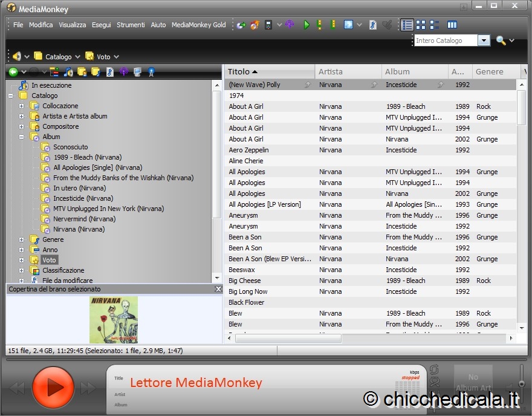Sort by the Artista column header

[x=348, y=71]
